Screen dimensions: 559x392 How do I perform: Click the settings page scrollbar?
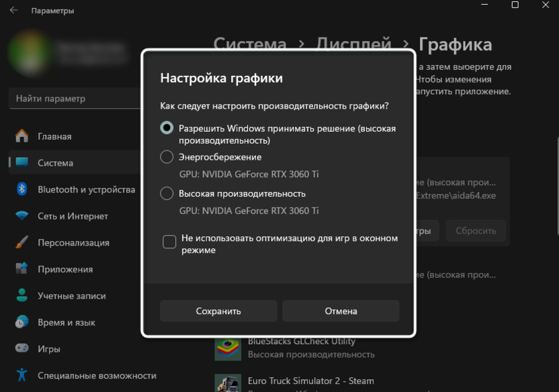[557, 186]
